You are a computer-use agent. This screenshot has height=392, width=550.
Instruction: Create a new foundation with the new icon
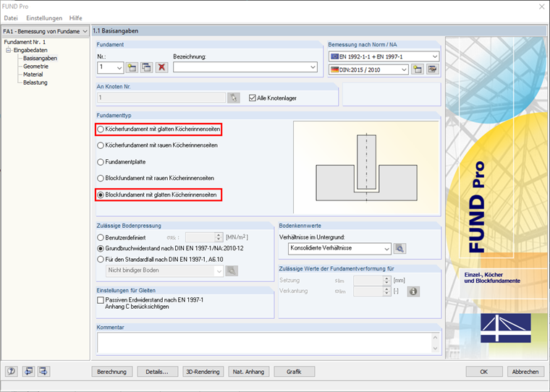click(132, 67)
